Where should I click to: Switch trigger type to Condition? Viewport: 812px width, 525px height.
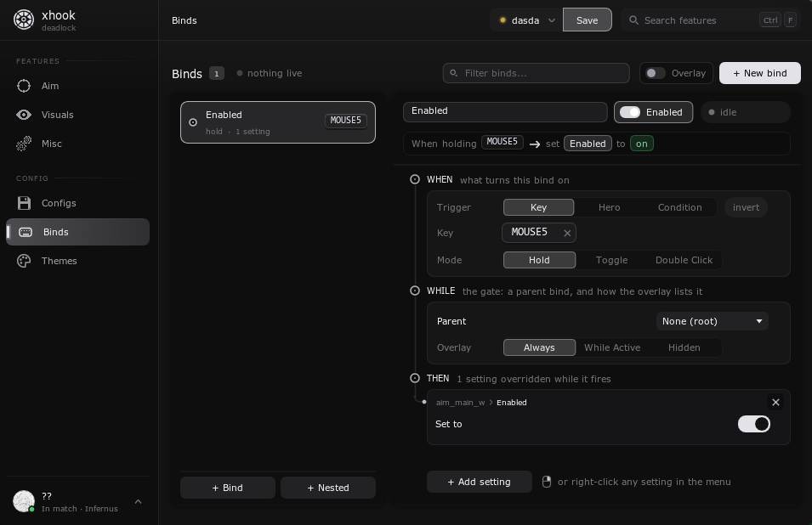point(680,207)
